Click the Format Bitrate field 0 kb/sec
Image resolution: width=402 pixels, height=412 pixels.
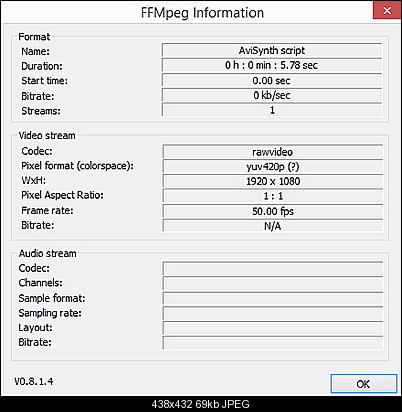(272, 95)
